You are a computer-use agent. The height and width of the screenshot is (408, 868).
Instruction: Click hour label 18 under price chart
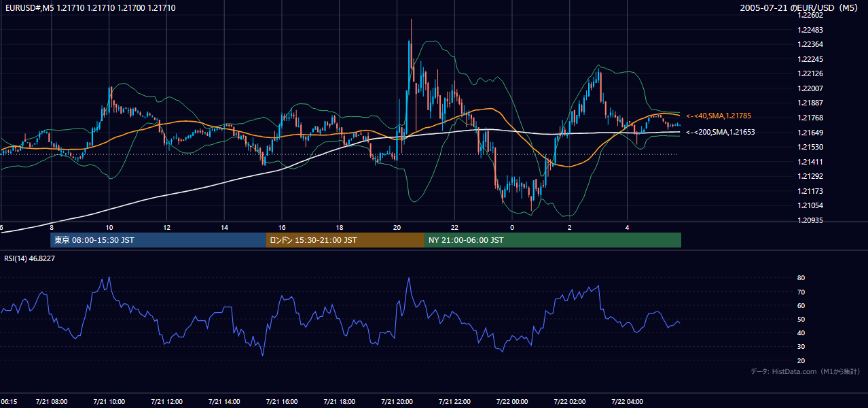[340, 227]
